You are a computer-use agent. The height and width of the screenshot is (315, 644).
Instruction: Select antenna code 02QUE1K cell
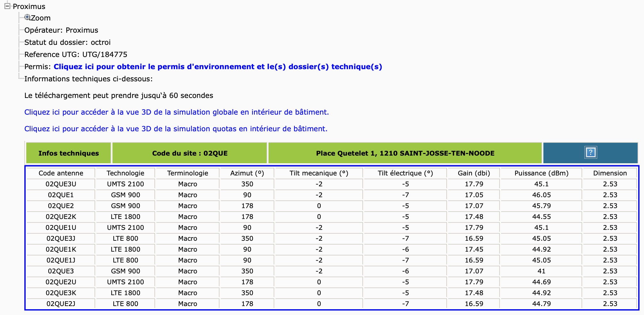(x=61, y=249)
